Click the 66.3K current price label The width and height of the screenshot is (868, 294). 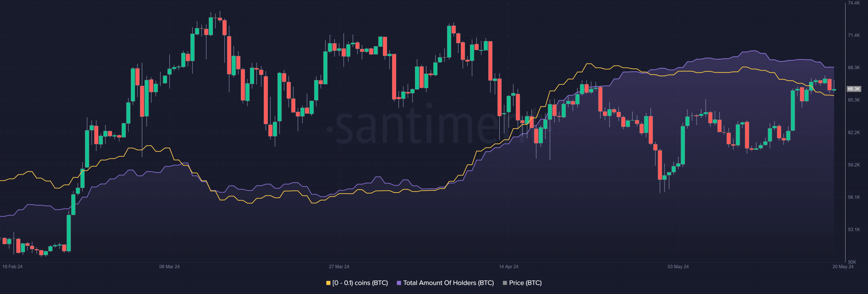pos(854,89)
